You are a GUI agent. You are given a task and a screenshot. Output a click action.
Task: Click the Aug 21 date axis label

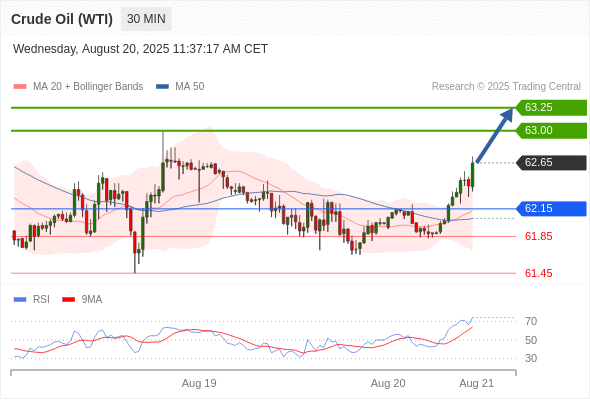pyautogui.click(x=476, y=383)
